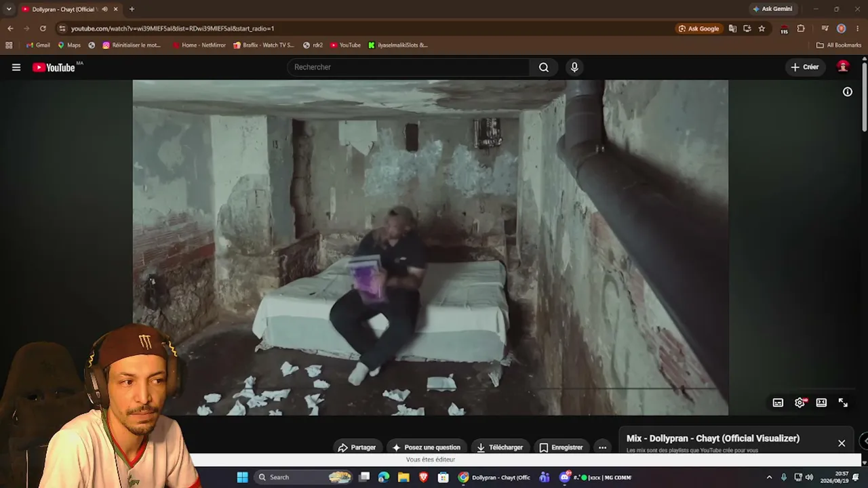868x488 pixels.
Task: Translate this page icon in address bar
Action: pos(732,28)
